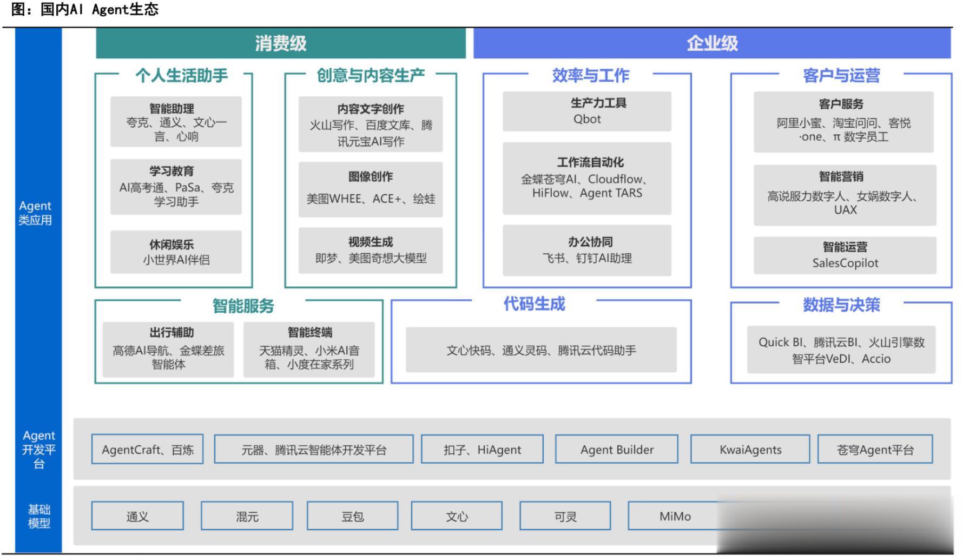Image resolution: width=963 pixels, height=560 pixels.
Task: Click the Quick BI、腾讯云BI box
Action: point(841,350)
